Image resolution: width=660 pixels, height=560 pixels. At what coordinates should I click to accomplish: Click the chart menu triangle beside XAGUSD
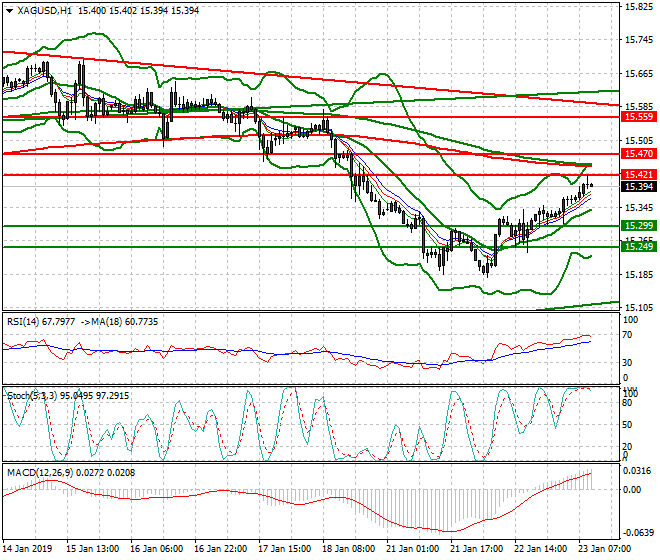click(10, 11)
